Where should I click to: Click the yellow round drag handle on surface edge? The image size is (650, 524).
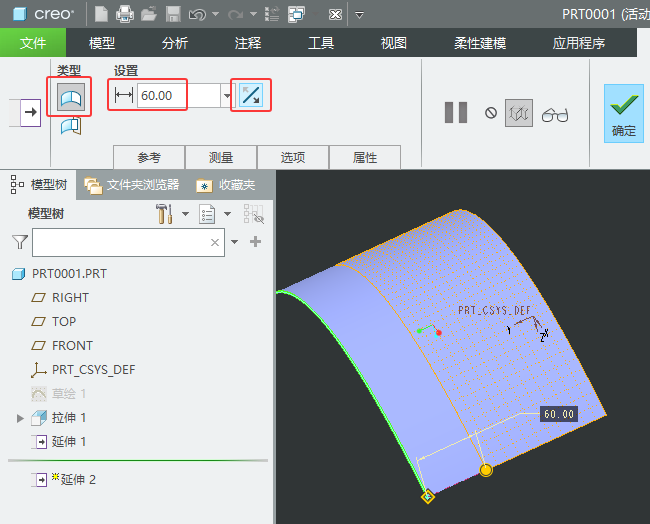coord(486,470)
